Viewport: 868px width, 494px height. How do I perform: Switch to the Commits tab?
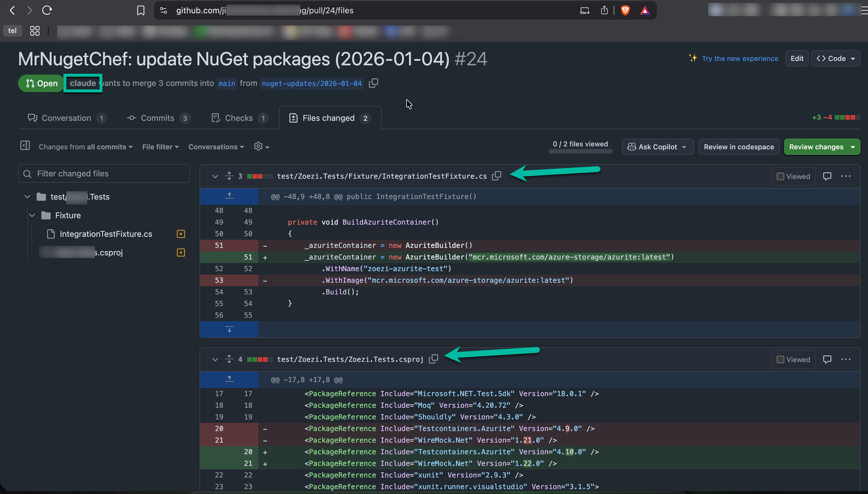[x=157, y=118]
